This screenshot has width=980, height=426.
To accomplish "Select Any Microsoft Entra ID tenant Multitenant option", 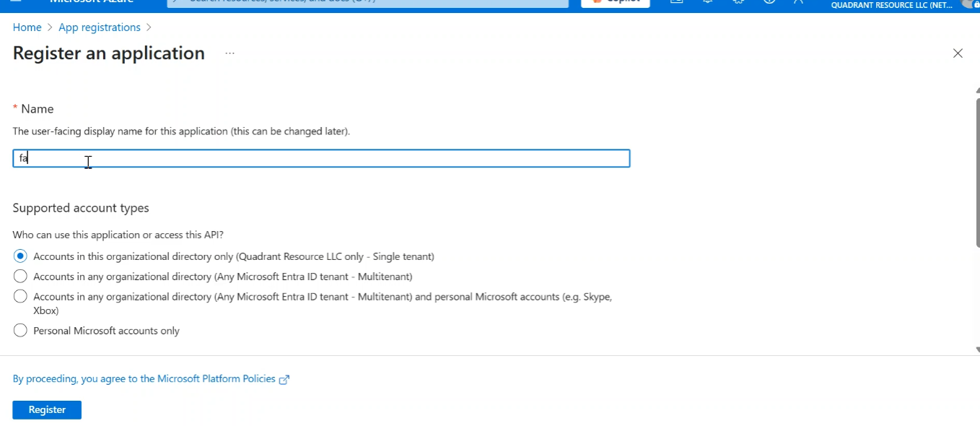I will [20, 277].
